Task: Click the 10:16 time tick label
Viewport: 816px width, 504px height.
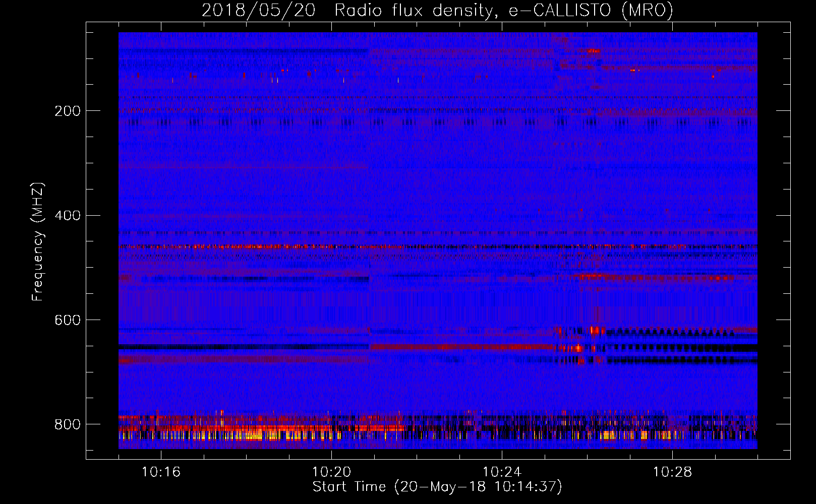Action: pyautogui.click(x=161, y=472)
